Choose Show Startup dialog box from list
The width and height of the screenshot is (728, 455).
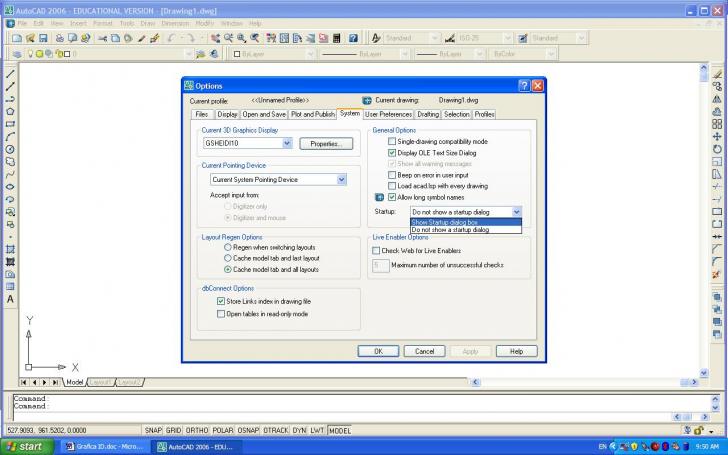466,222
